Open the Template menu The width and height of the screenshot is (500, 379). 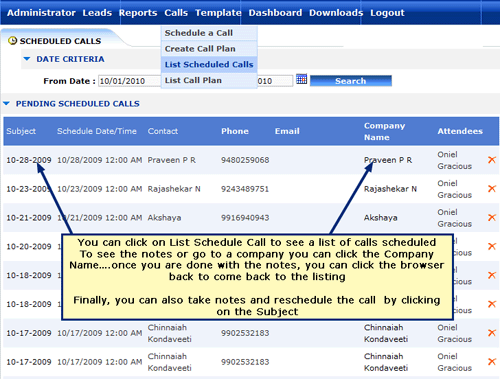(x=218, y=13)
